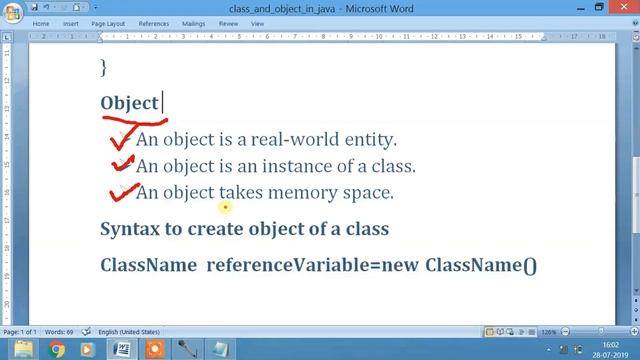
Task: Save the document from Quick Access Toolbar
Action: [x=34, y=7]
